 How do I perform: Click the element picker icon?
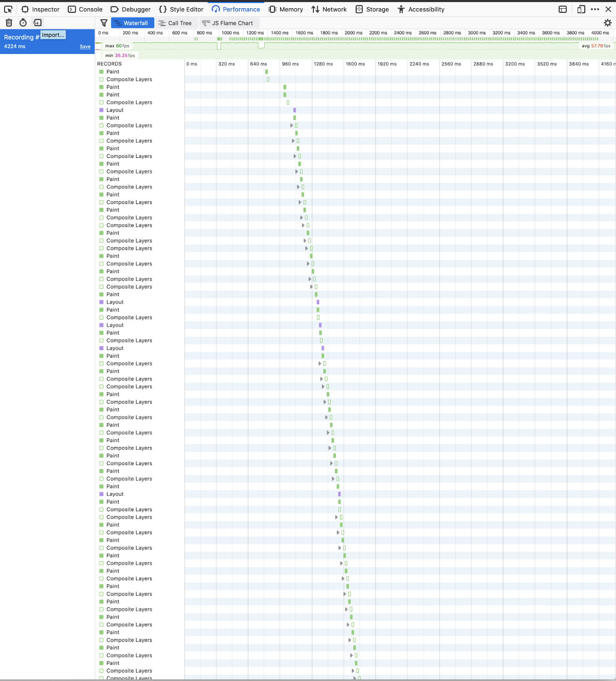pyautogui.click(x=8, y=9)
